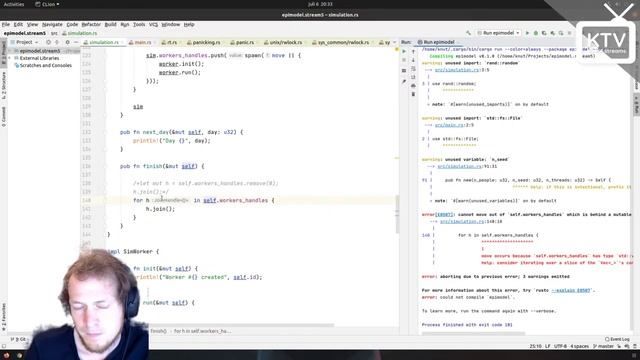This screenshot has height=360, width=640.
Task: Click the down arrow in Run panel
Action: tap(413, 60)
